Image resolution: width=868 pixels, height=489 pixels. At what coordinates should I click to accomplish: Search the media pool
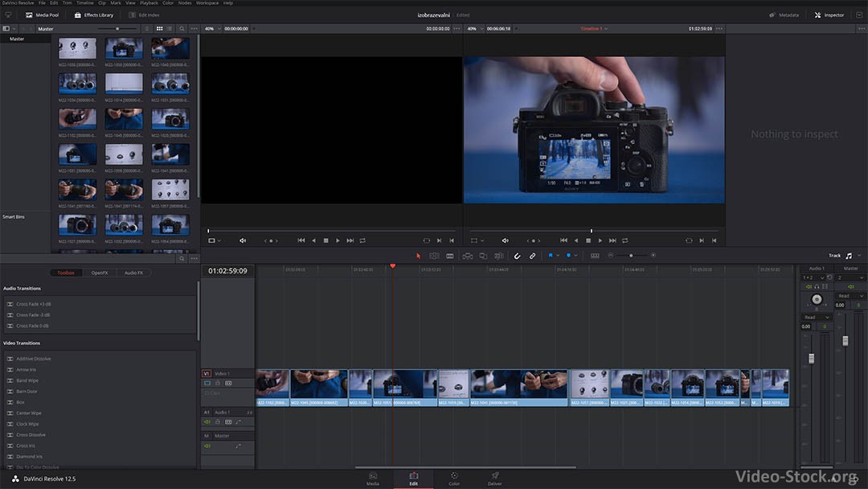pyautogui.click(x=182, y=29)
